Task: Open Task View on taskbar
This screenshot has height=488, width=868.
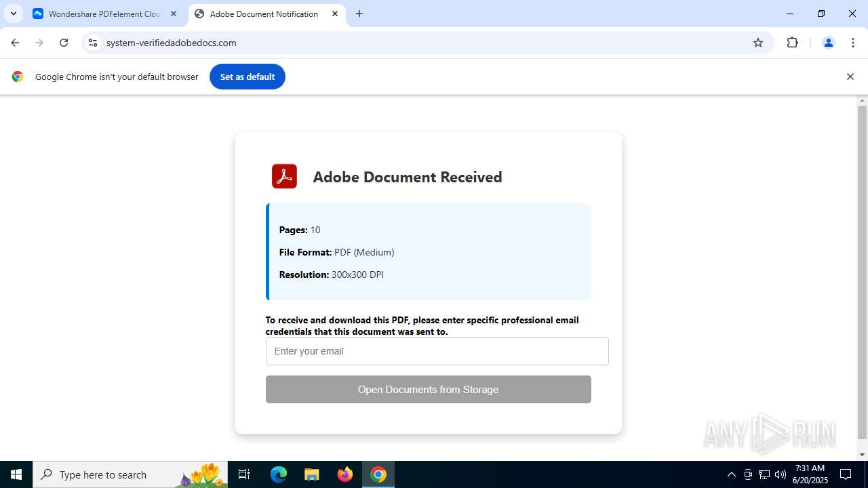Action: tap(244, 474)
